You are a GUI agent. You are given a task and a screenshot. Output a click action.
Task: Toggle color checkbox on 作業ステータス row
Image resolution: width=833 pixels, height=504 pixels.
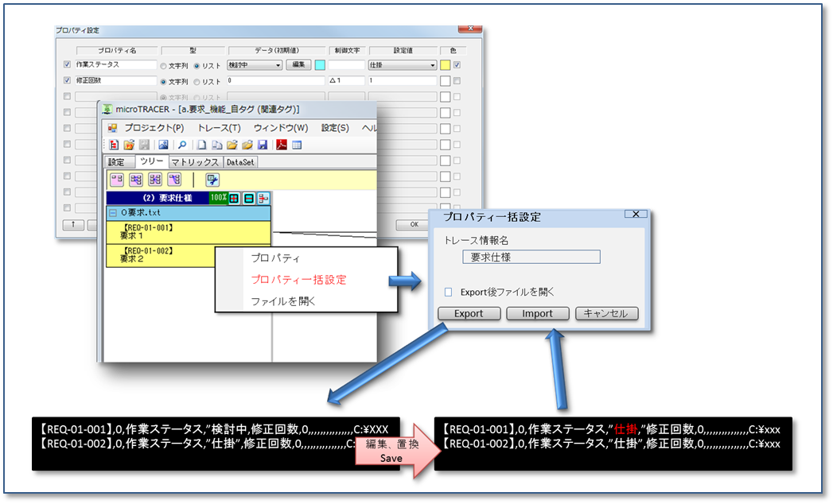457,65
